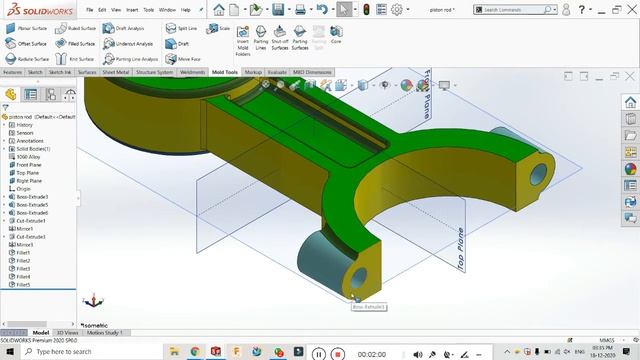Open the PropertyManager tab
This screenshot has height=360, width=640.
point(31,94)
